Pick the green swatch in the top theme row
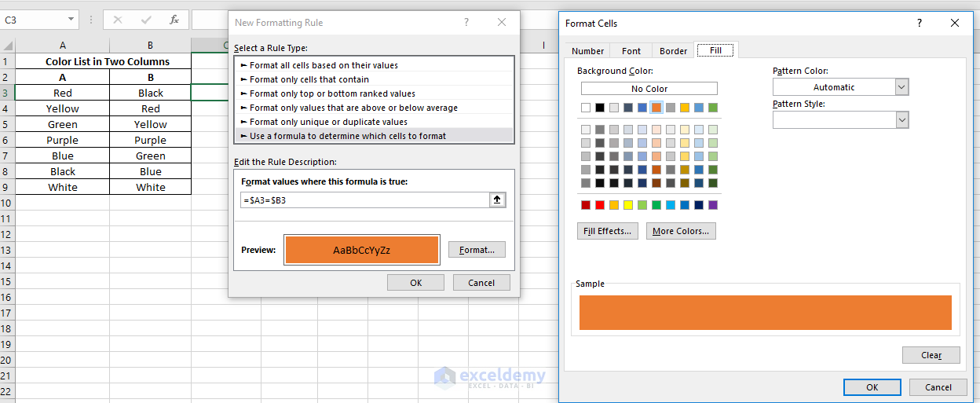Viewport: 980px width, 403px height. 713,108
